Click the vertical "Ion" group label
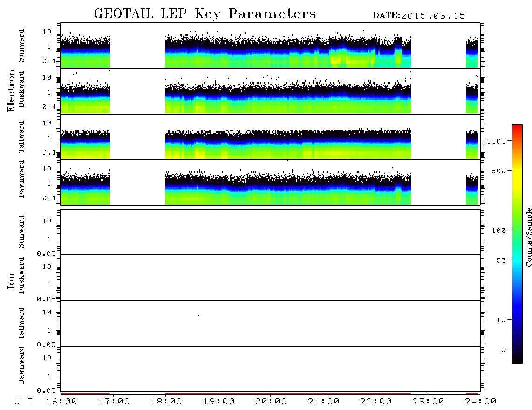Image resolution: width=532 pixels, height=410 pixels. [11, 280]
